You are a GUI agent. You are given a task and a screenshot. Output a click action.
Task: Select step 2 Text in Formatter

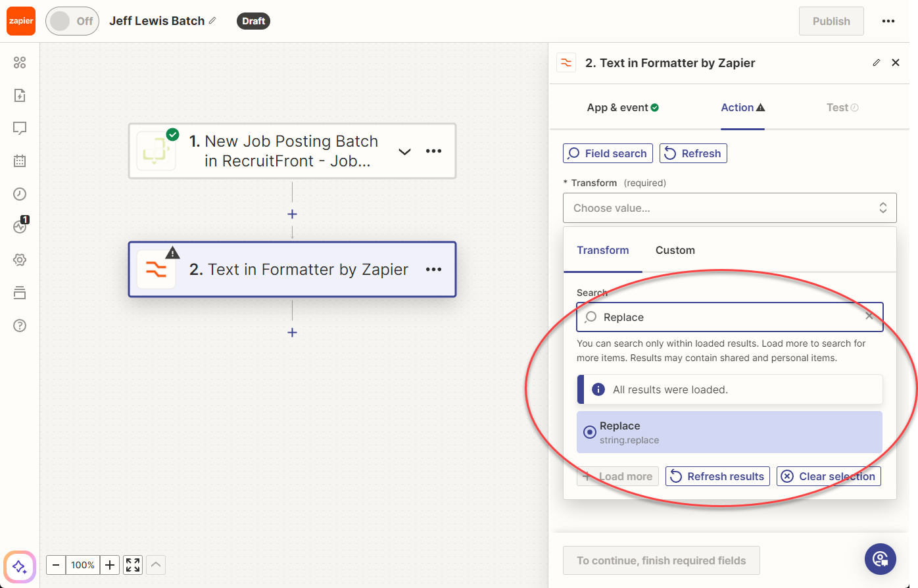coord(291,270)
